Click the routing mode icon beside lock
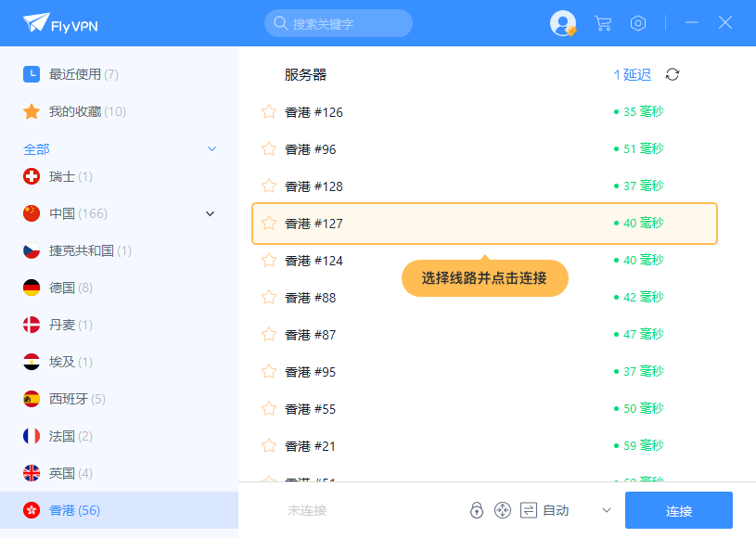The image size is (756, 538). pos(502,510)
